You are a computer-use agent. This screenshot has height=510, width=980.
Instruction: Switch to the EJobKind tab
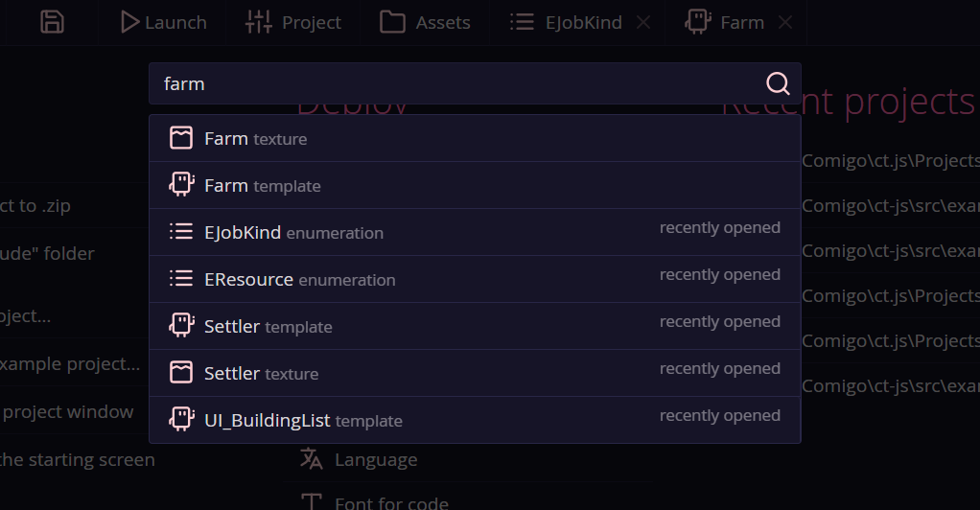pos(566,22)
